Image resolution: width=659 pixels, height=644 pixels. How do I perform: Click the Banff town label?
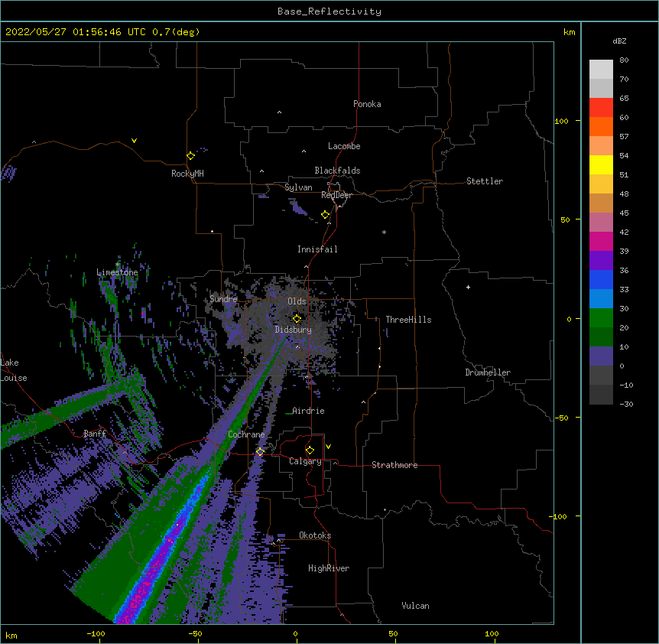[x=95, y=434]
